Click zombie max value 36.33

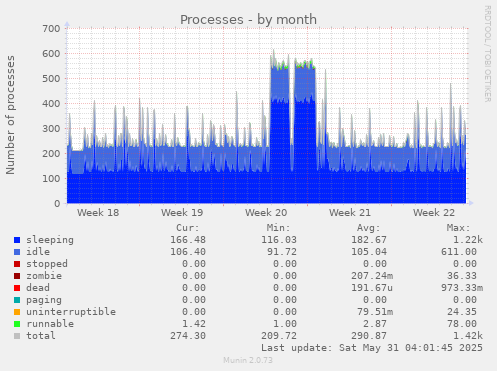[462, 276]
